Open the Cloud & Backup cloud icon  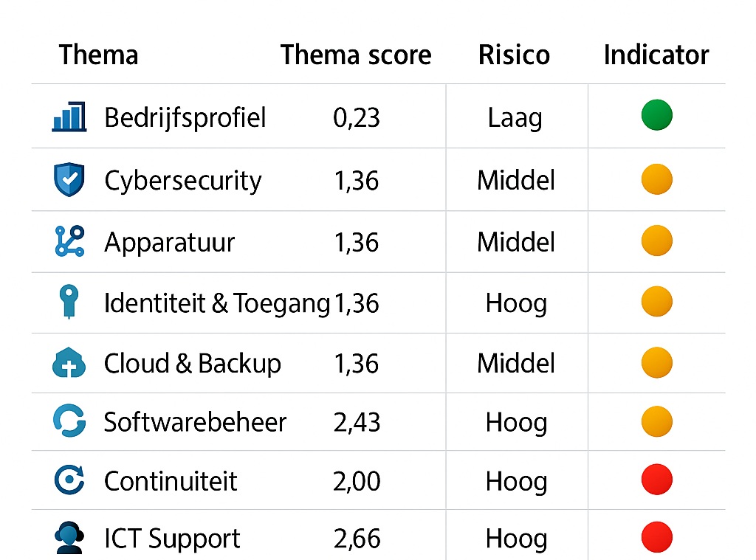coord(69,363)
